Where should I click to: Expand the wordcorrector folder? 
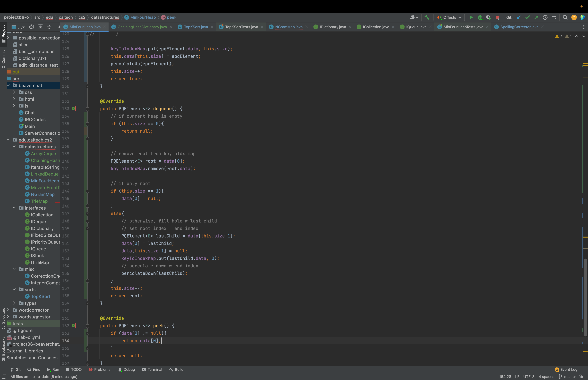8,310
